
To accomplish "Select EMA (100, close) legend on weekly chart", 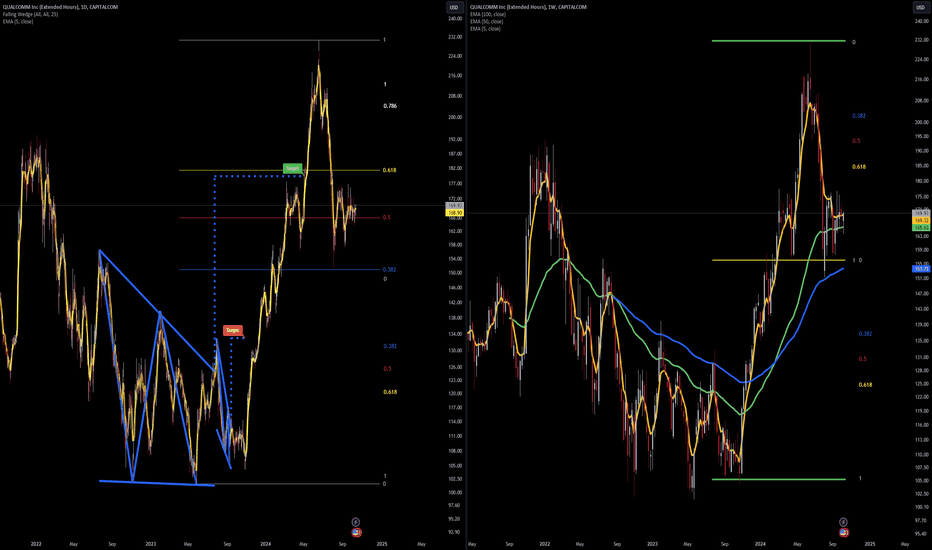I will point(488,14).
